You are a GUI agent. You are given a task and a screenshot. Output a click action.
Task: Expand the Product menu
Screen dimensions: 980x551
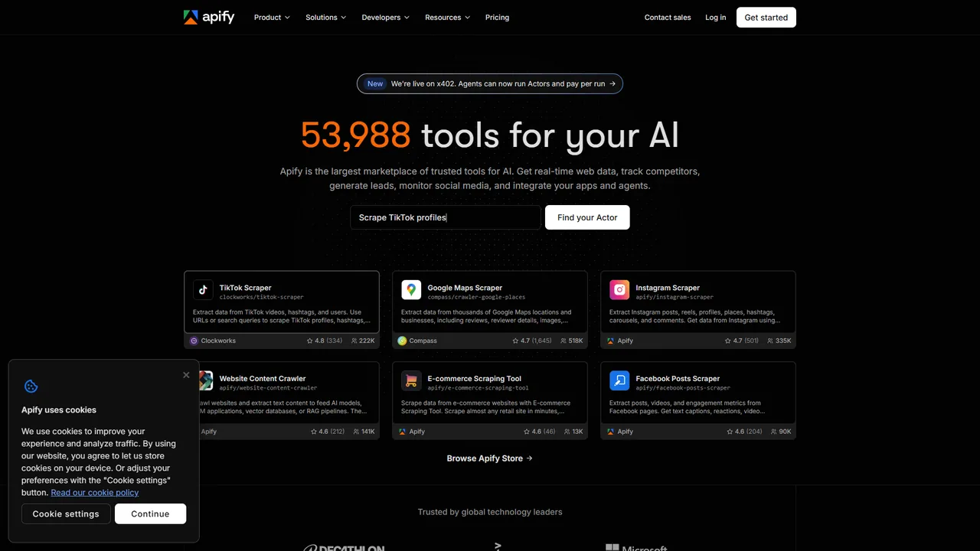tap(272, 18)
